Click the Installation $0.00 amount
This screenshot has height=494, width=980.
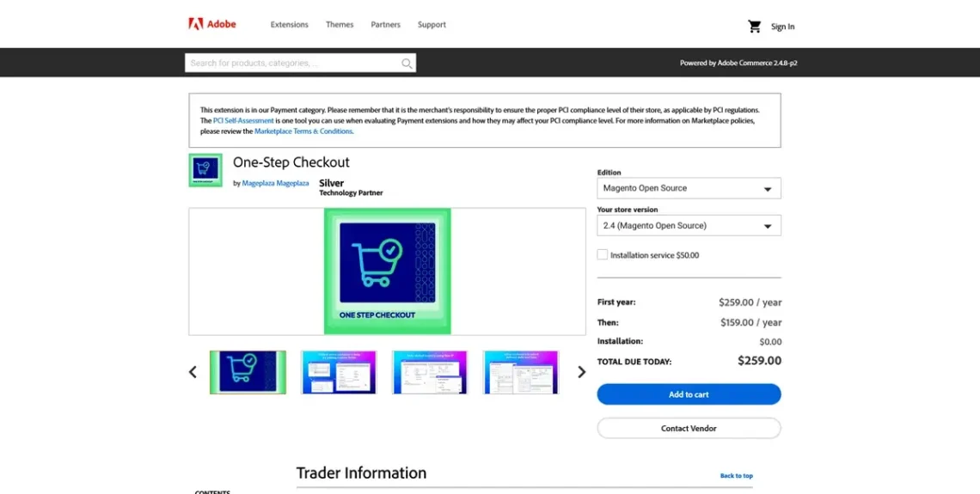[x=770, y=342]
